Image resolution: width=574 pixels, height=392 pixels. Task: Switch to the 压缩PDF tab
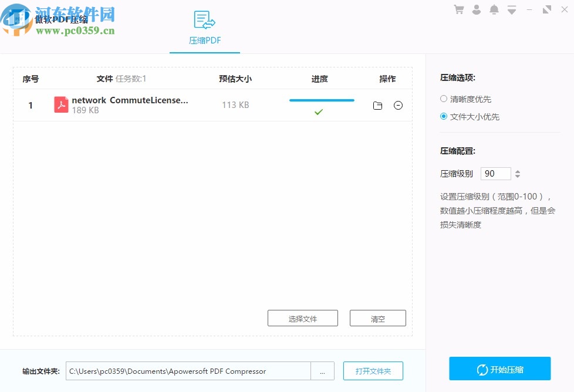coord(204,40)
